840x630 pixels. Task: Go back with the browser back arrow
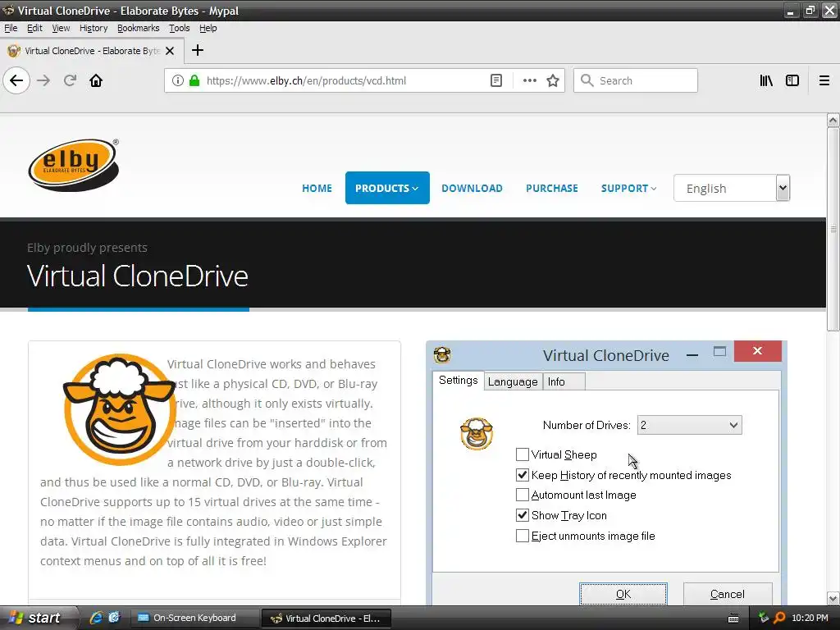16,80
